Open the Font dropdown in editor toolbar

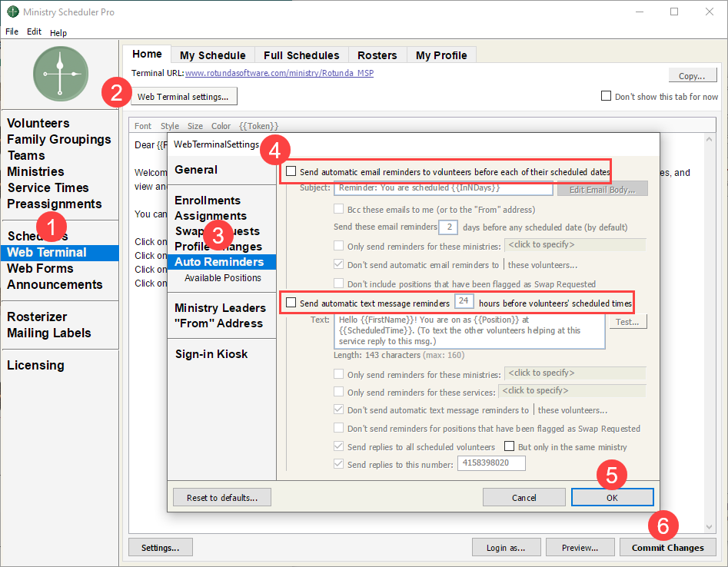[x=143, y=126]
